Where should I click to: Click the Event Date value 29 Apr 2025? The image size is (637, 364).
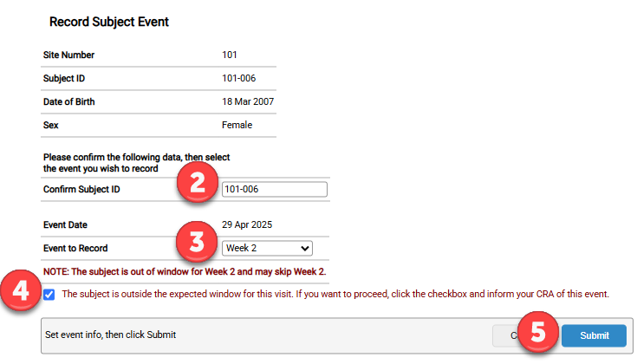pyautogui.click(x=247, y=224)
